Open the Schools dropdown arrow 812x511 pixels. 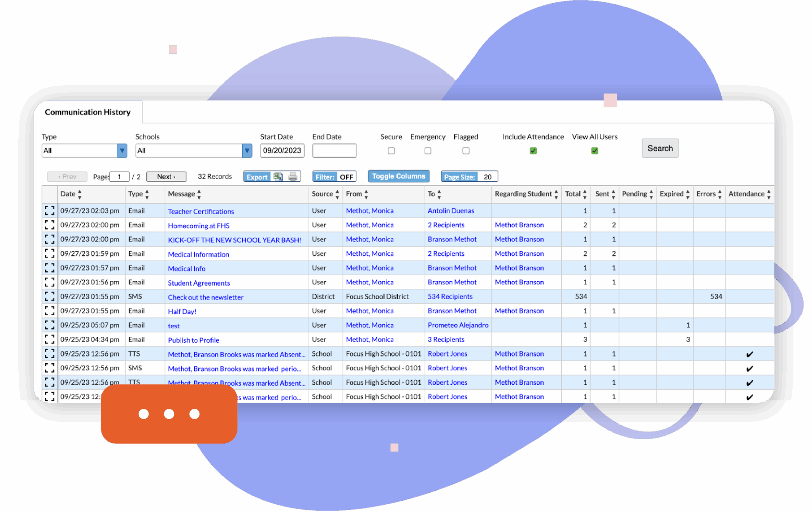tap(247, 151)
